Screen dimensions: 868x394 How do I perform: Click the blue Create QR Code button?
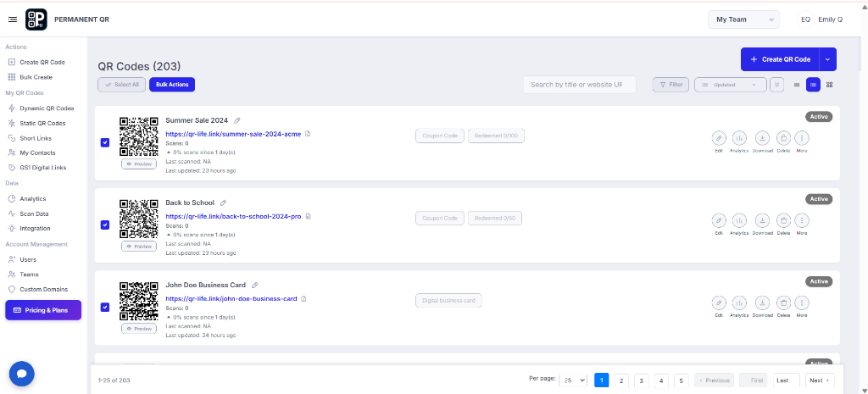(780, 59)
